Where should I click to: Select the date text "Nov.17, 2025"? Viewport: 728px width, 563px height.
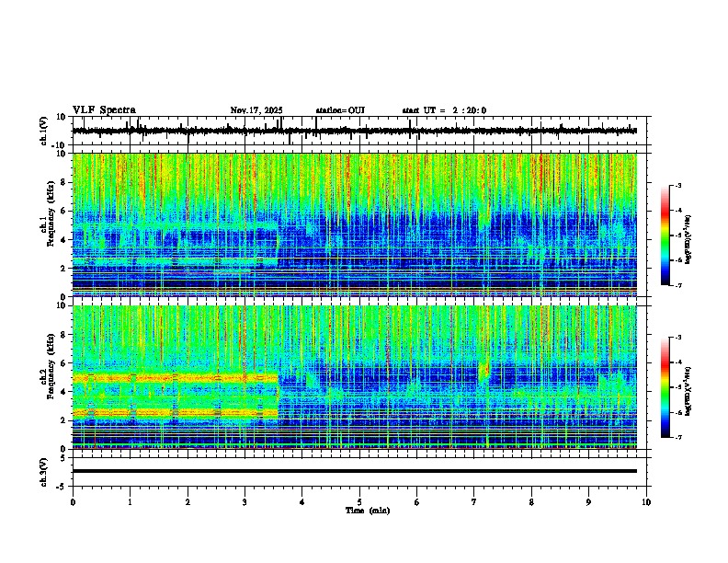[x=256, y=110]
